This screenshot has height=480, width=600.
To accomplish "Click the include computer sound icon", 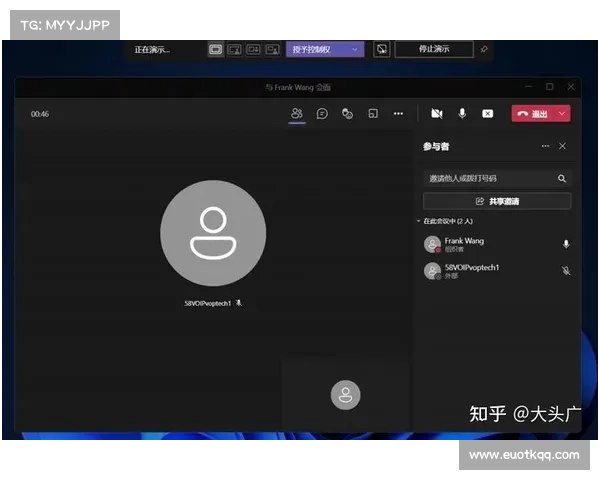I will pos(382,49).
